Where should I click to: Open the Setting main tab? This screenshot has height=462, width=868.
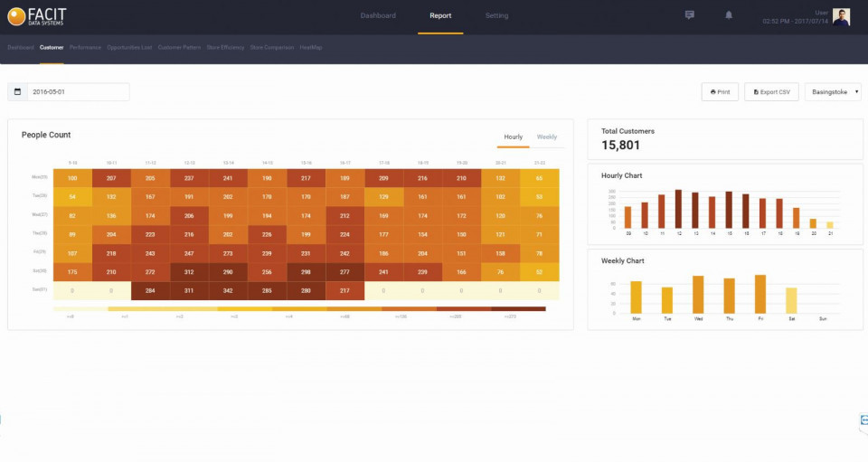(496, 15)
